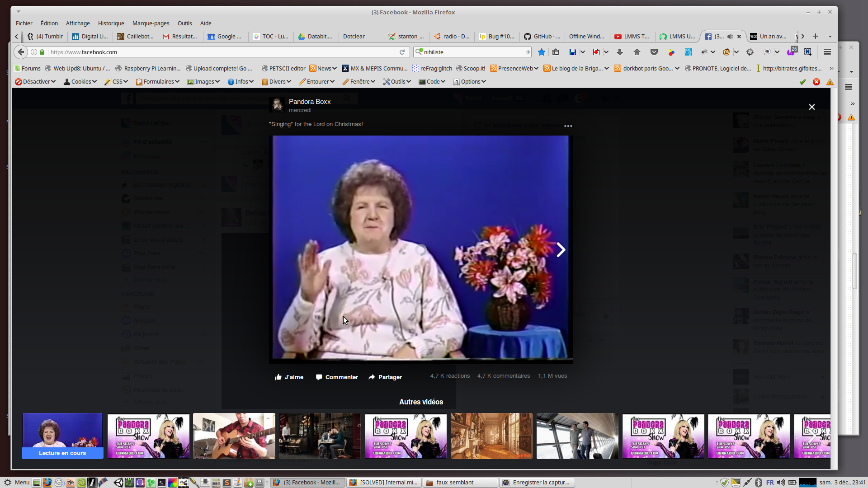This screenshot has height=488, width=868.
Task: Toggle the Désactiver developer toolbar menu
Action: 35,82
